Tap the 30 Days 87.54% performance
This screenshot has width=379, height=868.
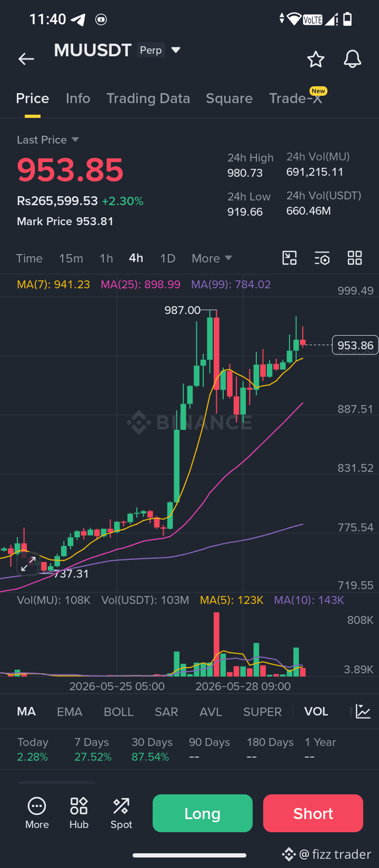tap(152, 750)
